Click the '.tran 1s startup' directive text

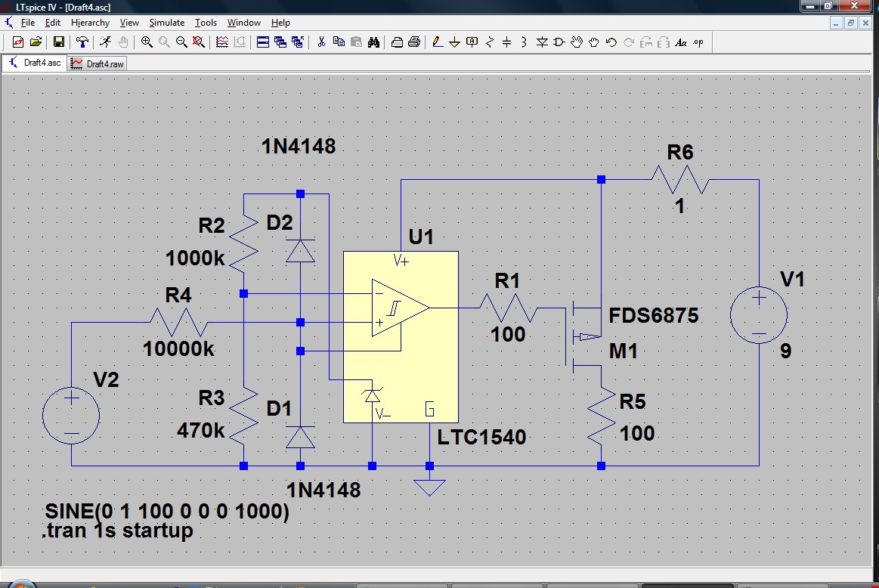pos(117,531)
